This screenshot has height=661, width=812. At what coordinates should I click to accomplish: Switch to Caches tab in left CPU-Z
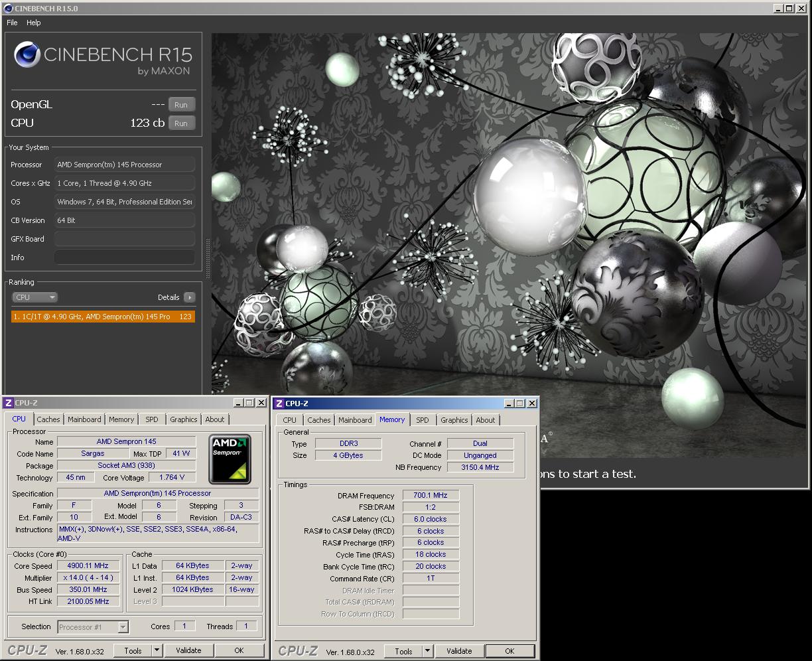48,419
